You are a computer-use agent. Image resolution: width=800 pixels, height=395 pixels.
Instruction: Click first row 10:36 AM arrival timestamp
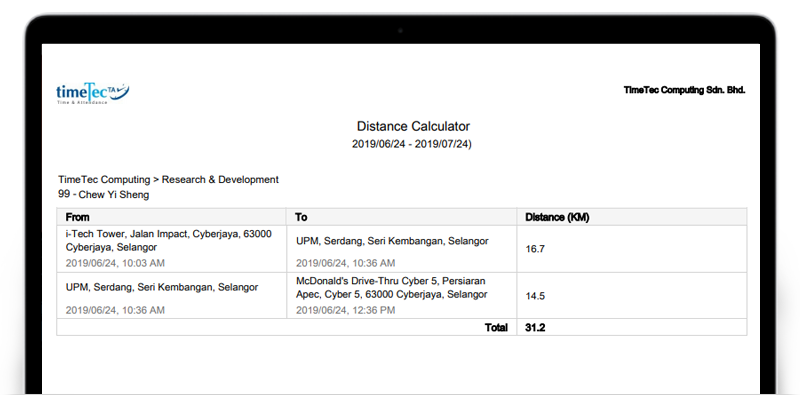345,263
